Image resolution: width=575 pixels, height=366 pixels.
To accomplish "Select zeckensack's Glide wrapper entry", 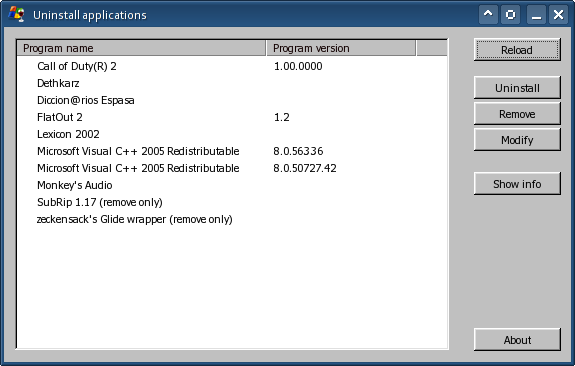I will tap(232, 219).
